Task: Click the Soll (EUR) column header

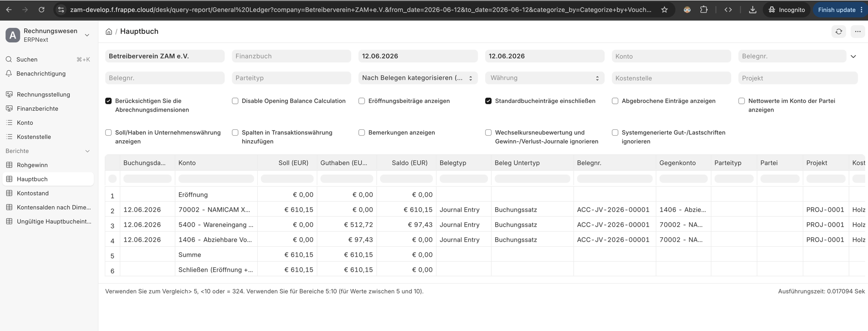Action: coord(287,163)
